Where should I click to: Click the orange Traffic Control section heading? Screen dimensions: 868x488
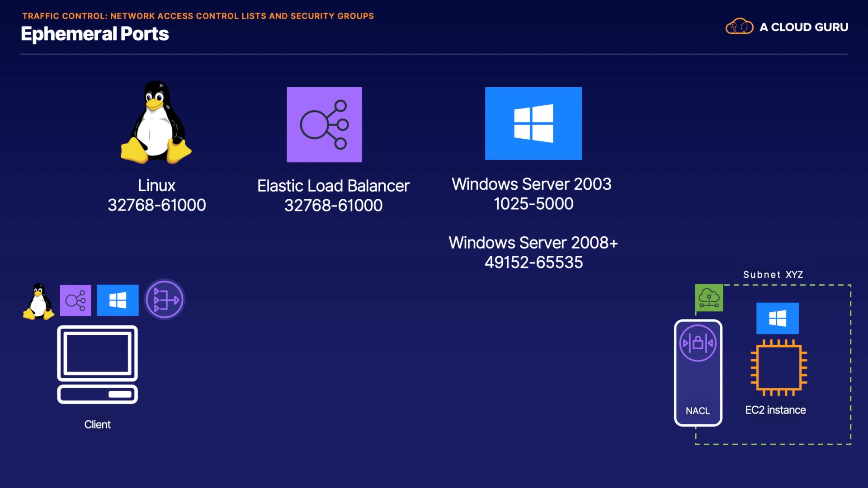point(198,16)
